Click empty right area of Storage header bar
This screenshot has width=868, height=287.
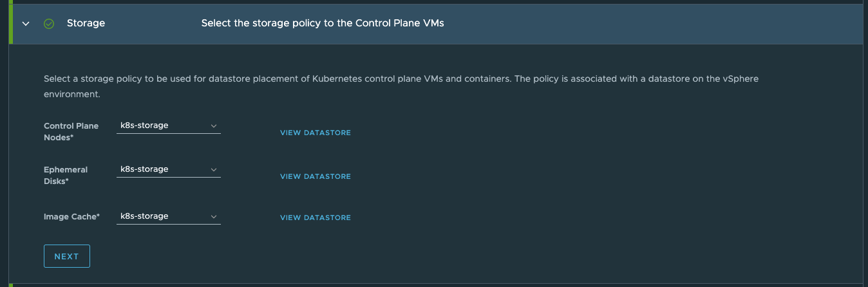[x=644, y=23]
